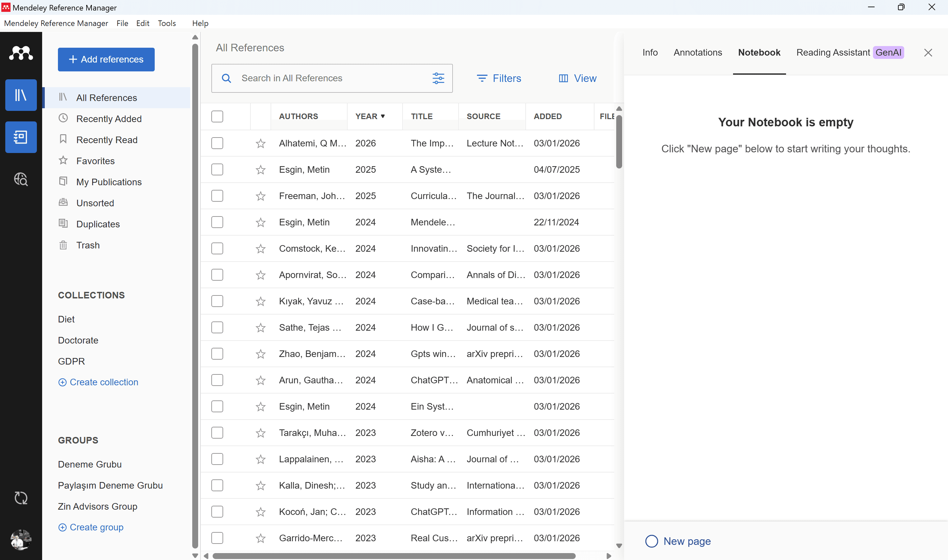
Task: Check the Garrido-Merc row checkbox
Action: [217, 538]
